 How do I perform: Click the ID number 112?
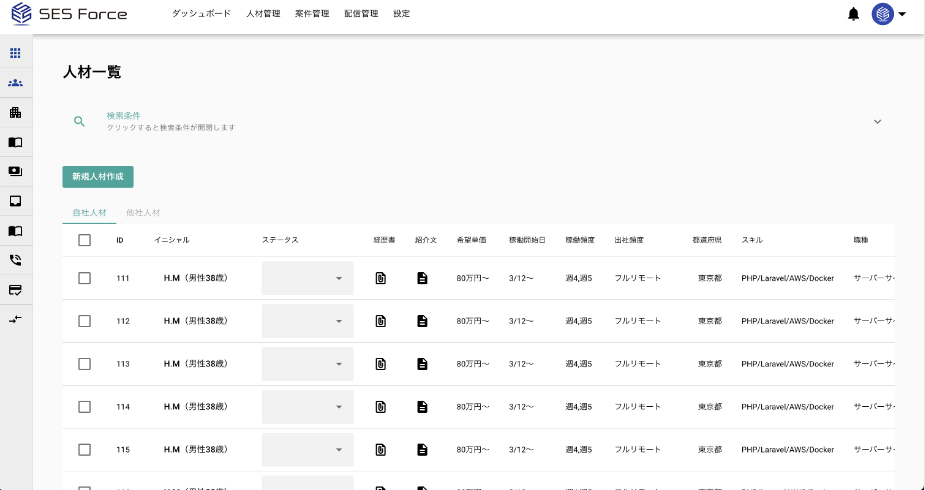[x=123, y=321]
